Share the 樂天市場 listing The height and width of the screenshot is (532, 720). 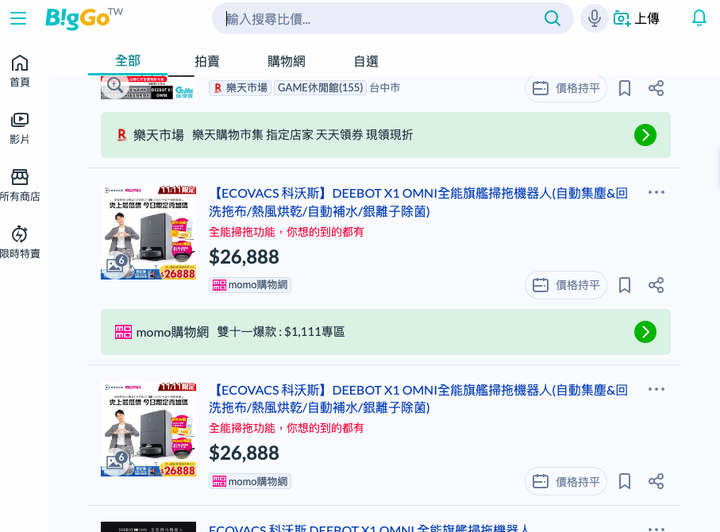pyautogui.click(x=656, y=88)
